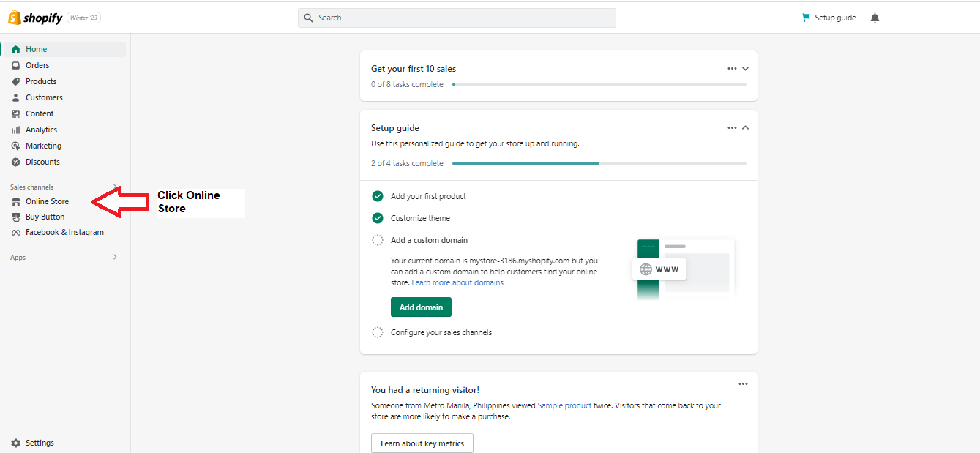Open more options on Setup guide card
The height and width of the screenshot is (453, 980).
(x=732, y=127)
